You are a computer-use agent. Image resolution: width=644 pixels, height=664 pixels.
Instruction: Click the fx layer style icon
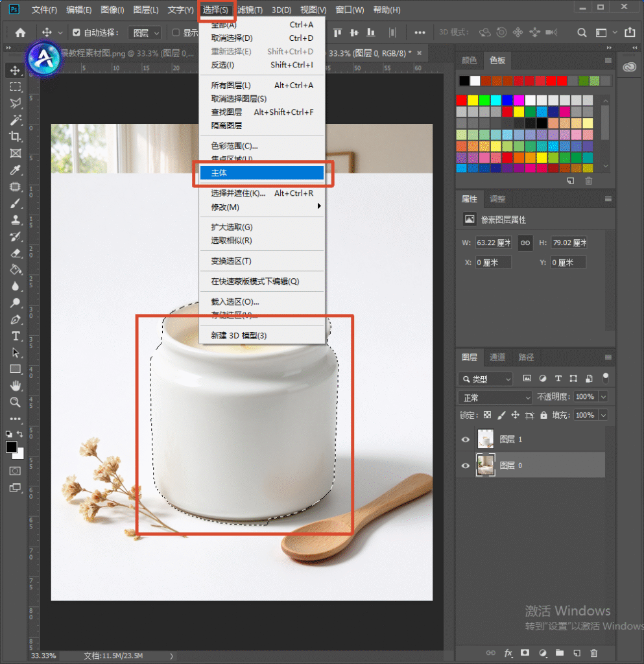coord(508,653)
